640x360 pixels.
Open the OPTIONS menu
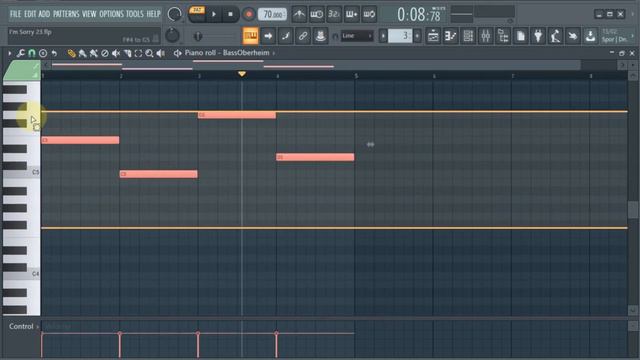tap(111, 14)
